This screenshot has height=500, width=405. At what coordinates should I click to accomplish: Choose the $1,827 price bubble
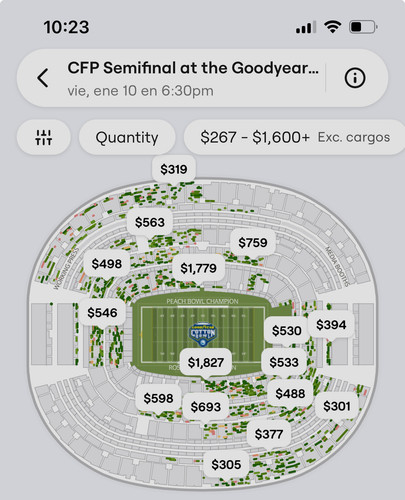(x=206, y=362)
